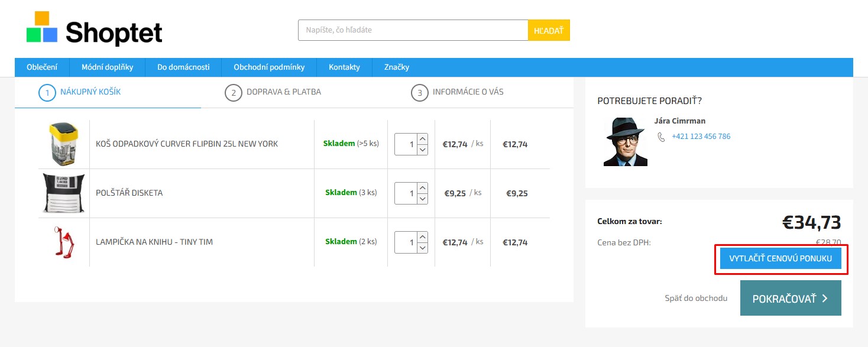Open the Módní doplňky menu category
The height and width of the screenshot is (347, 868).
click(107, 67)
